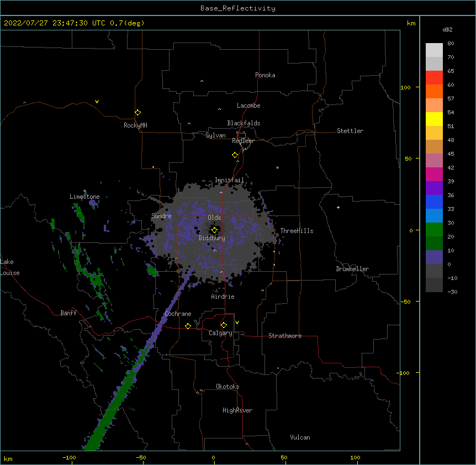Click the Airdrie city label
Viewport: 476px width, 465px height.
223,297
